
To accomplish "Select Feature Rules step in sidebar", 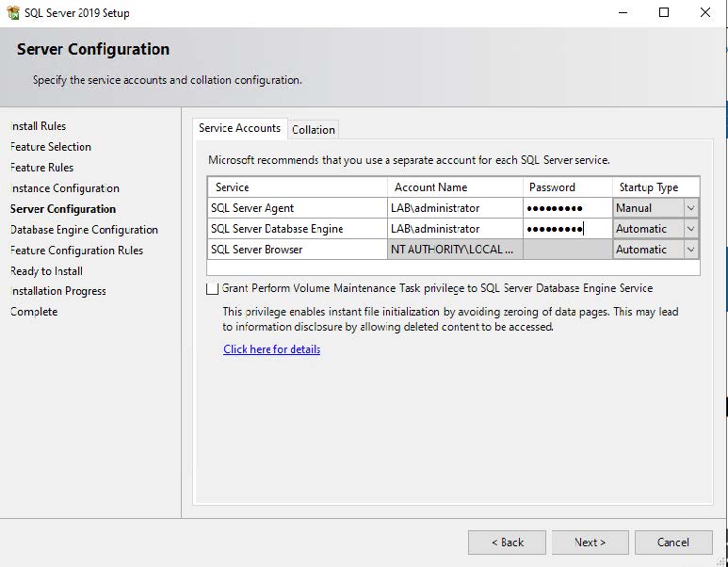I will click(41, 168).
